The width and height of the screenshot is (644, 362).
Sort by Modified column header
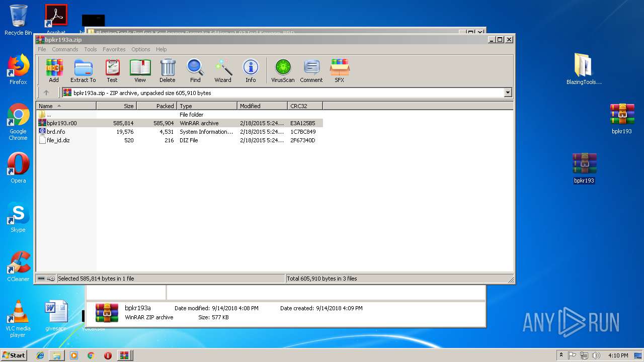262,106
